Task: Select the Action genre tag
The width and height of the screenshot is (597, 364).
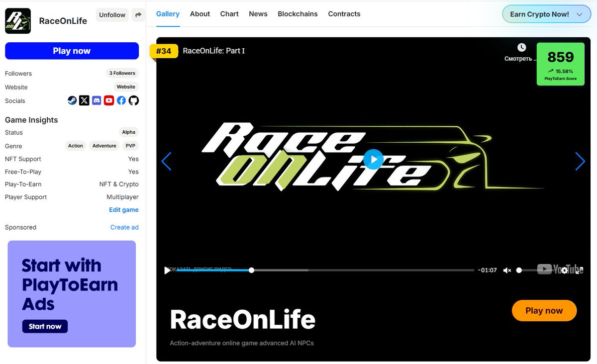Action: (76, 146)
